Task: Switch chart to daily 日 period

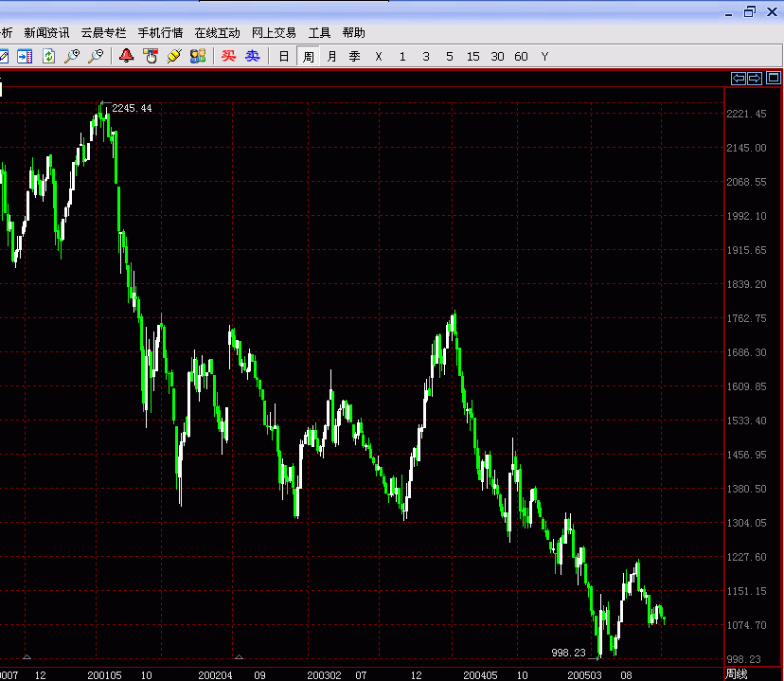Action: [x=284, y=57]
